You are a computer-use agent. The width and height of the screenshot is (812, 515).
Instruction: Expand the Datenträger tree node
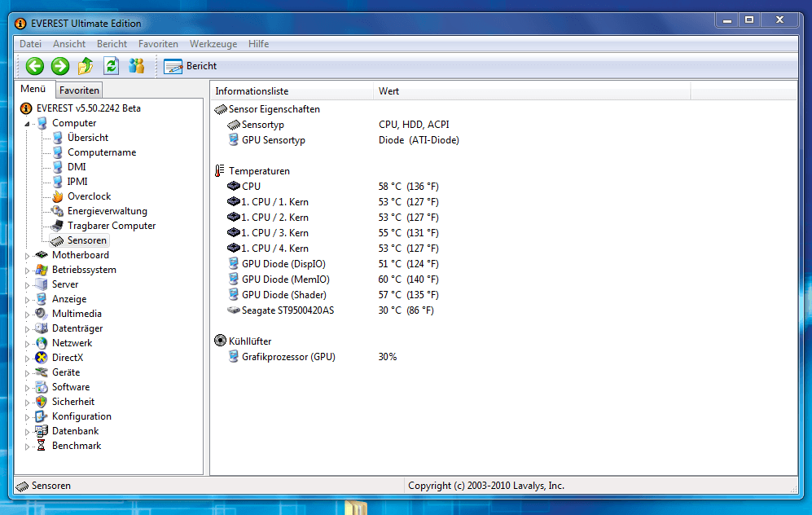pyautogui.click(x=27, y=329)
